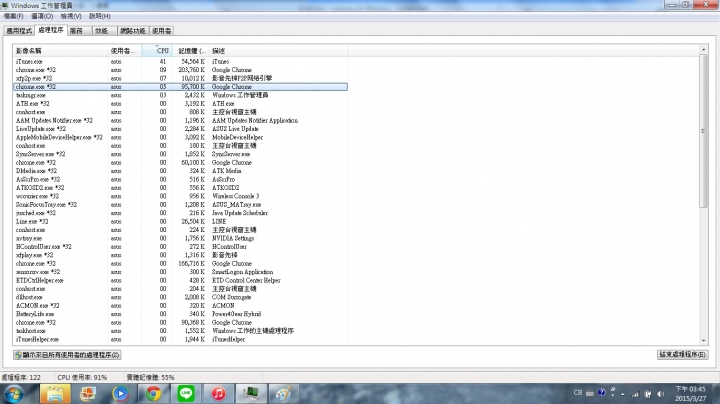Click the volume speaker tray icon

pos(660,394)
